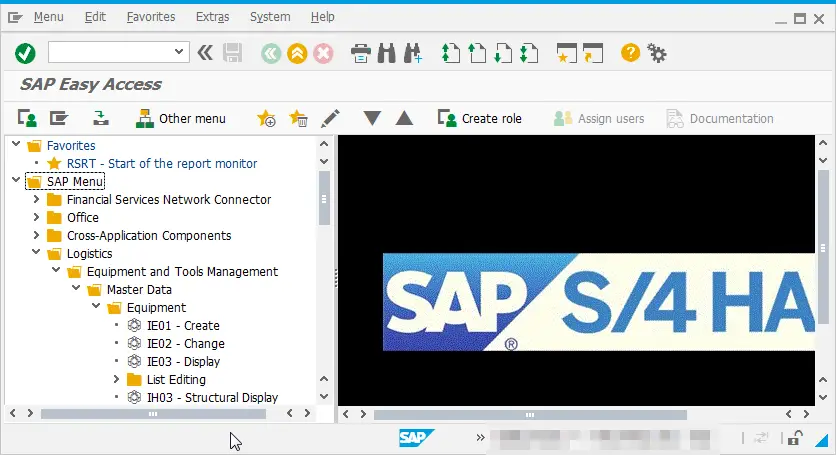Viewport: 836px width, 455px height.
Task: Click the binoculars Find icon
Action: [387, 53]
